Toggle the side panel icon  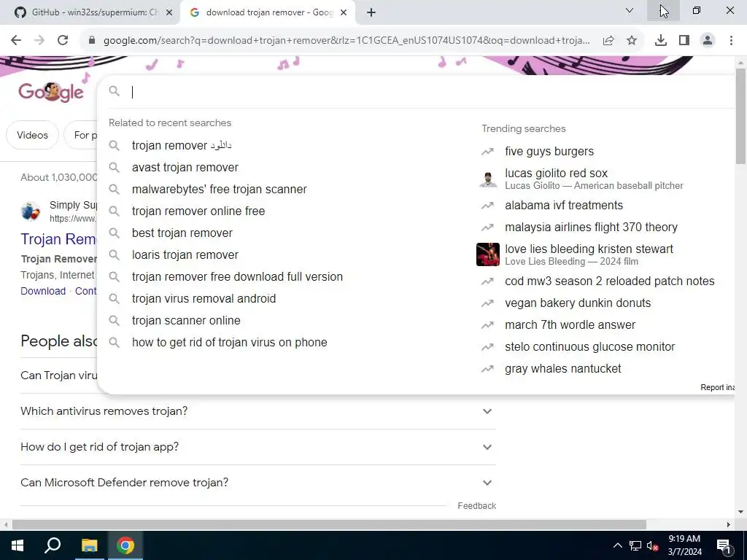point(684,41)
